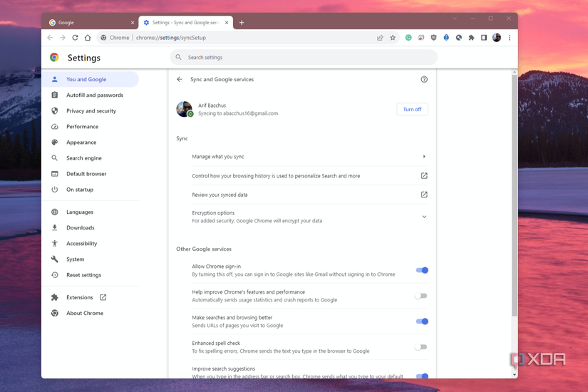
Task: Open the Grammarly extension icon
Action: 408,38
